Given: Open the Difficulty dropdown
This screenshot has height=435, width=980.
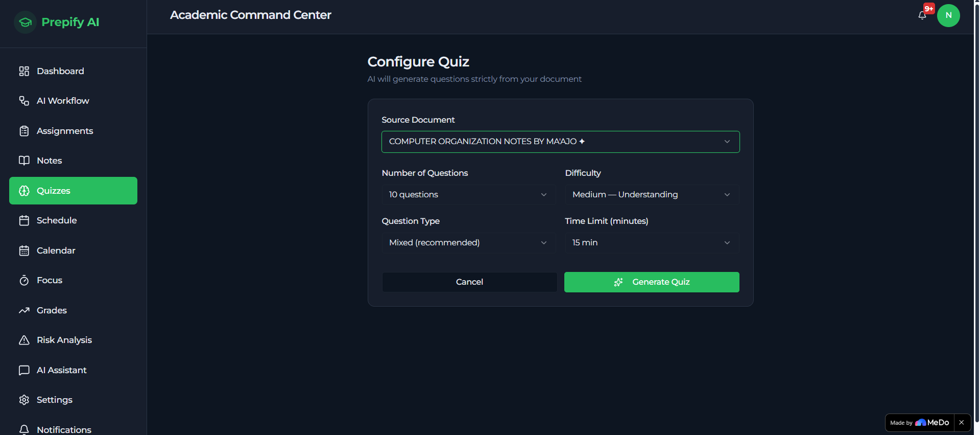Looking at the screenshot, I should 652,195.
